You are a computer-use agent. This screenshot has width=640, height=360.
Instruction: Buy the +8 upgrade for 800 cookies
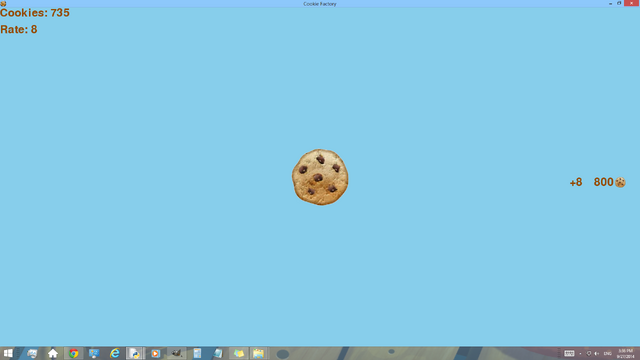(598, 182)
